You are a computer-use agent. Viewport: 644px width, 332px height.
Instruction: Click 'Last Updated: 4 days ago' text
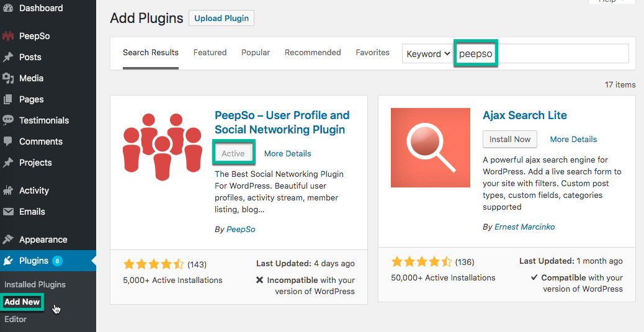coord(306,264)
